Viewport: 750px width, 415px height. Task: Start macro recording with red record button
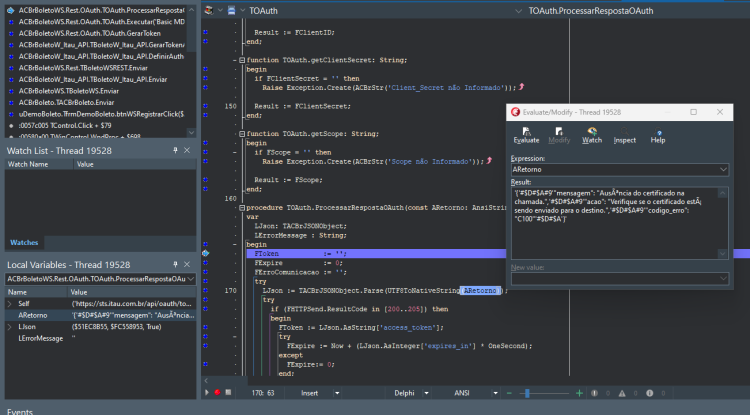pos(218,393)
